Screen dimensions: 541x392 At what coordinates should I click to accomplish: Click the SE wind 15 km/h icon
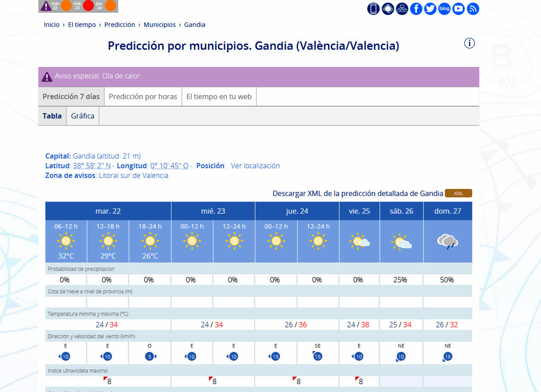point(317,356)
